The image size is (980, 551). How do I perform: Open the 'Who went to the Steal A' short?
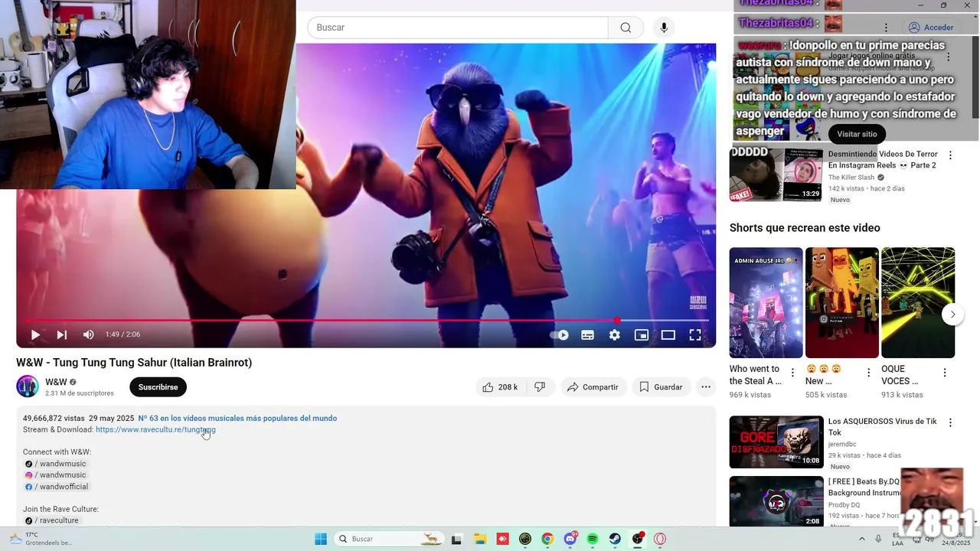[x=766, y=302]
